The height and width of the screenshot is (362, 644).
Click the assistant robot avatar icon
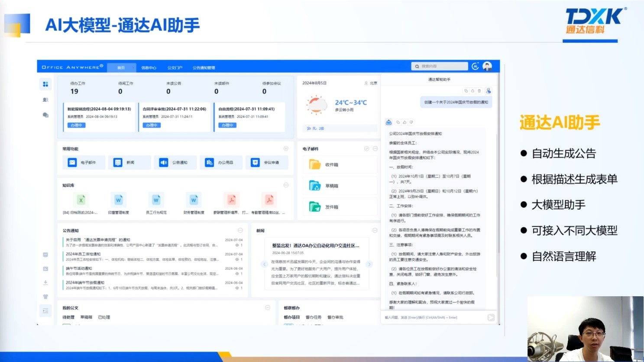[388, 122]
